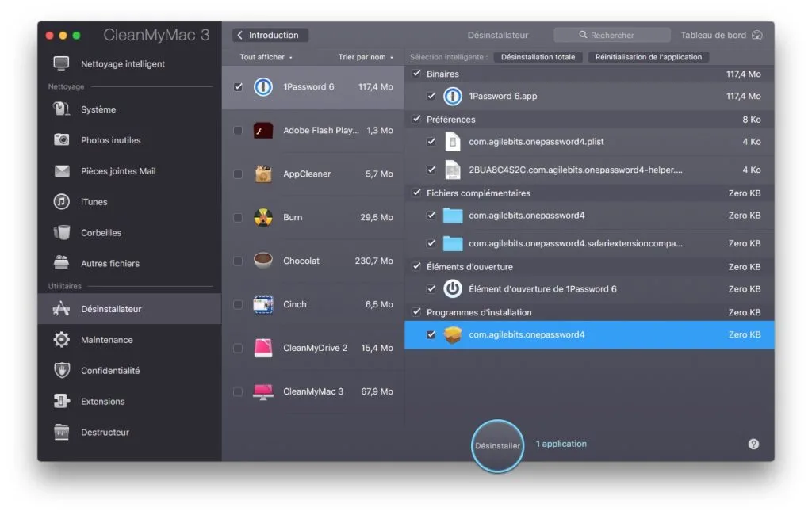
Task: Check the CleanMyDrive 2 checkbox
Action: (x=238, y=348)
